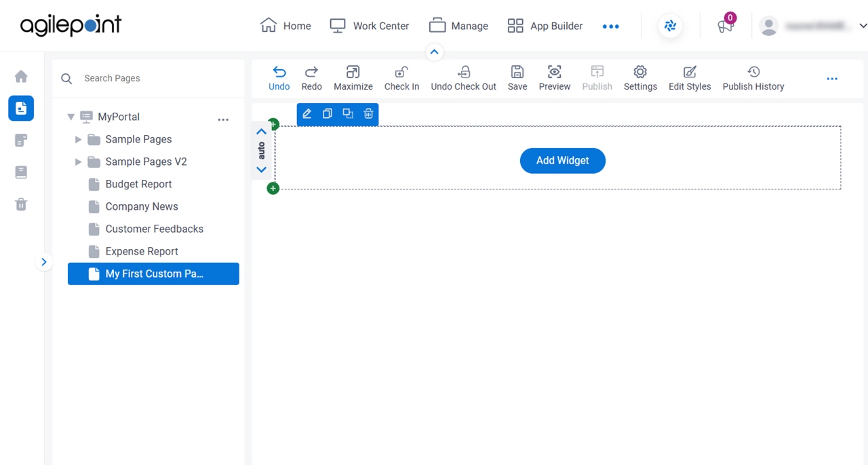
Task: Select My First Custom Page item
Action: (153, 274)
